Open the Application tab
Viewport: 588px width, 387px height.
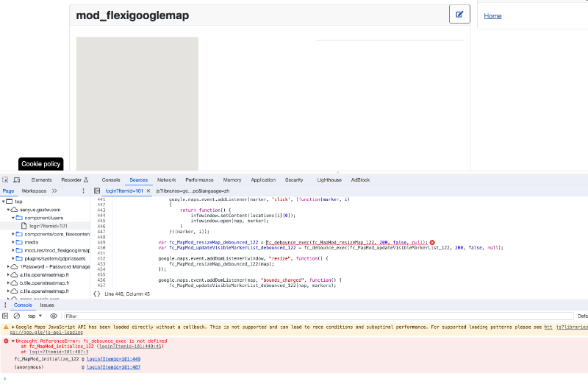263,180
